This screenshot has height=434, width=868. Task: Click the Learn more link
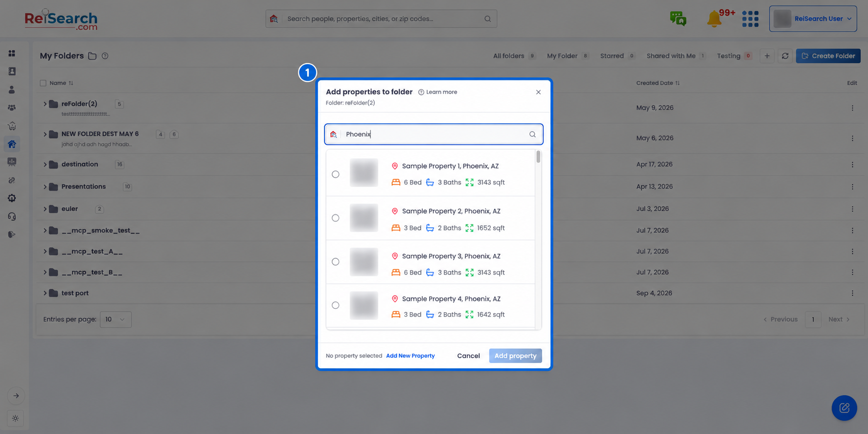coord(438,92)
